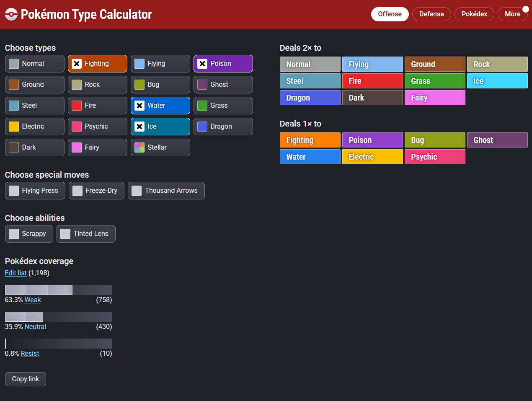The image size is (532, 401).
Task: Open the Defense tab
Action: tap(431, 14)
